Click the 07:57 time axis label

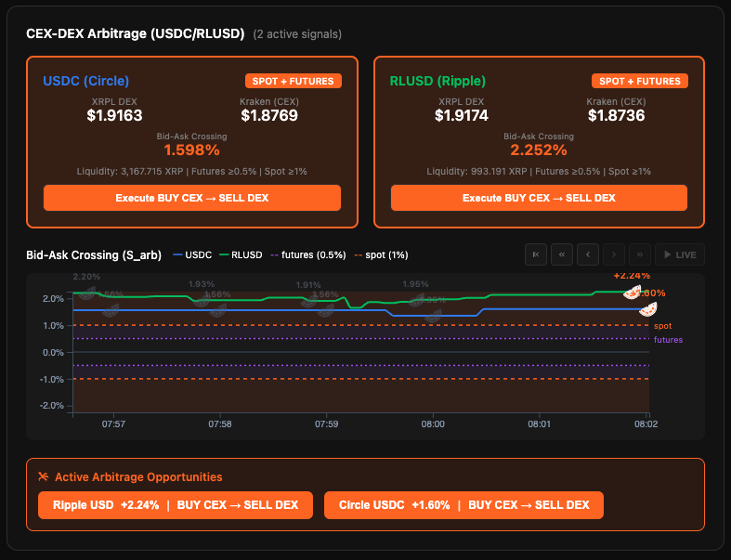click(x=113, y=423)
